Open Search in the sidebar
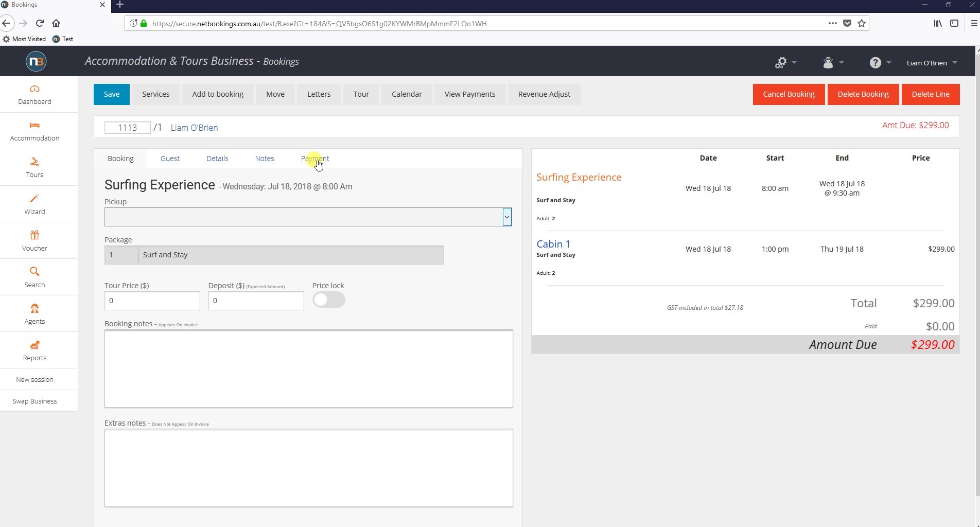Image resolution: width=980 pixels, height=527 pixels. (x=34, y=277)
